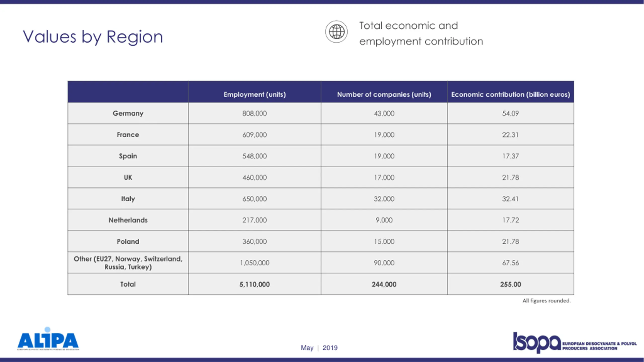Click UK companies value 17,000

[384, 177]
